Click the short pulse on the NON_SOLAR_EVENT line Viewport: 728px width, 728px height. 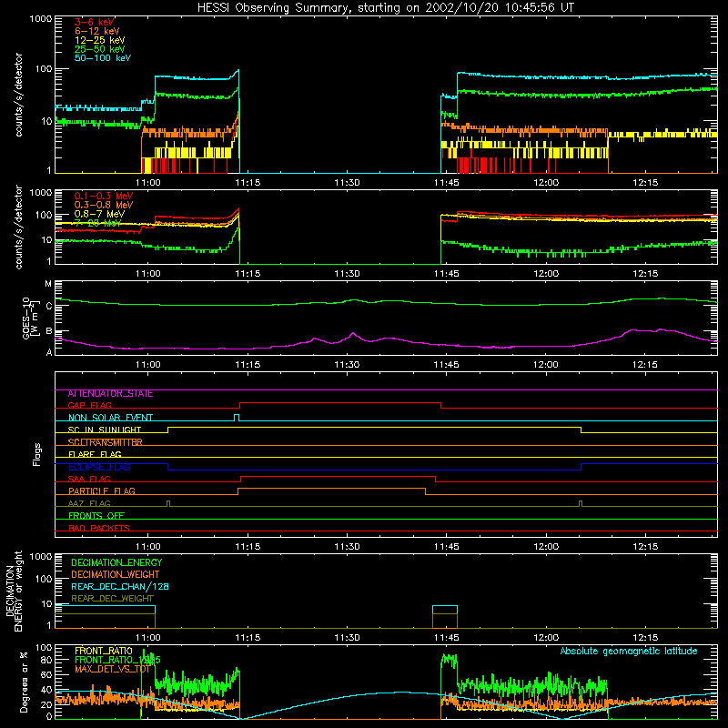tap(237, 417)
